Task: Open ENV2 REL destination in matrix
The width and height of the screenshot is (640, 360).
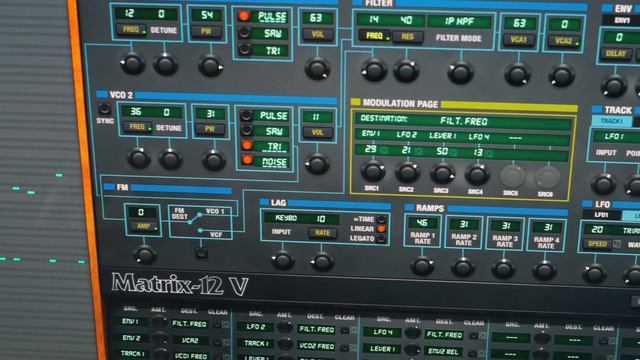Action: 443,351
